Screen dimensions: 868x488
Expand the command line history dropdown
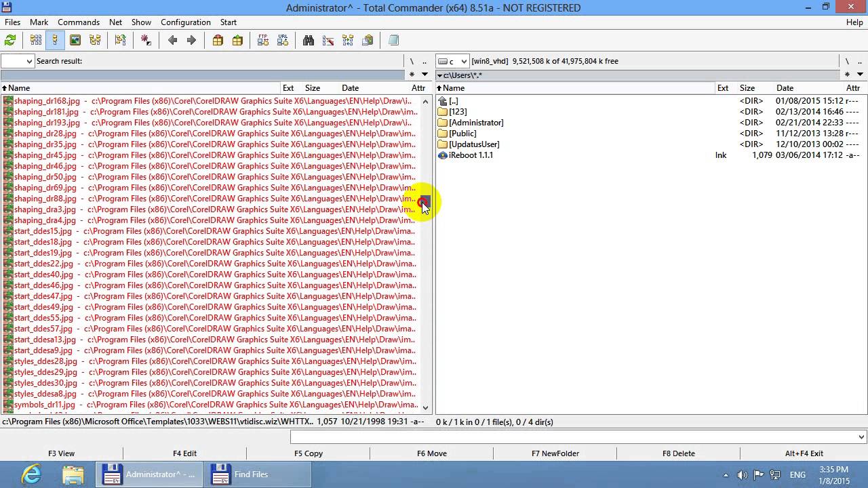coord(861,437)
